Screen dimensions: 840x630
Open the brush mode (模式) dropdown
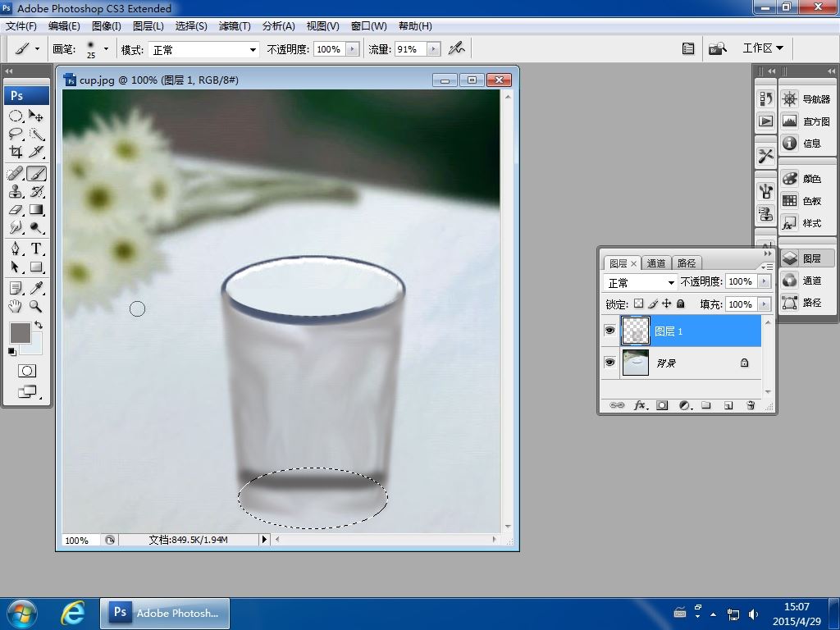[203, 50]
